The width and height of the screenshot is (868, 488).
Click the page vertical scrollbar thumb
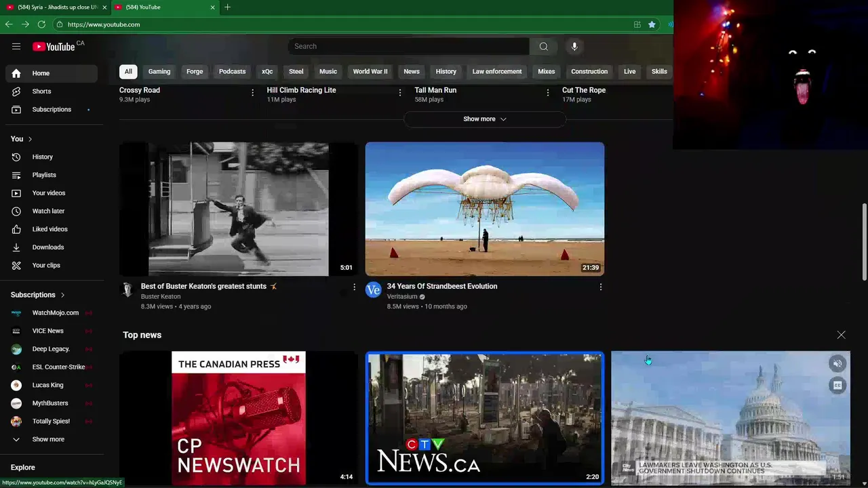coord(864,241)
